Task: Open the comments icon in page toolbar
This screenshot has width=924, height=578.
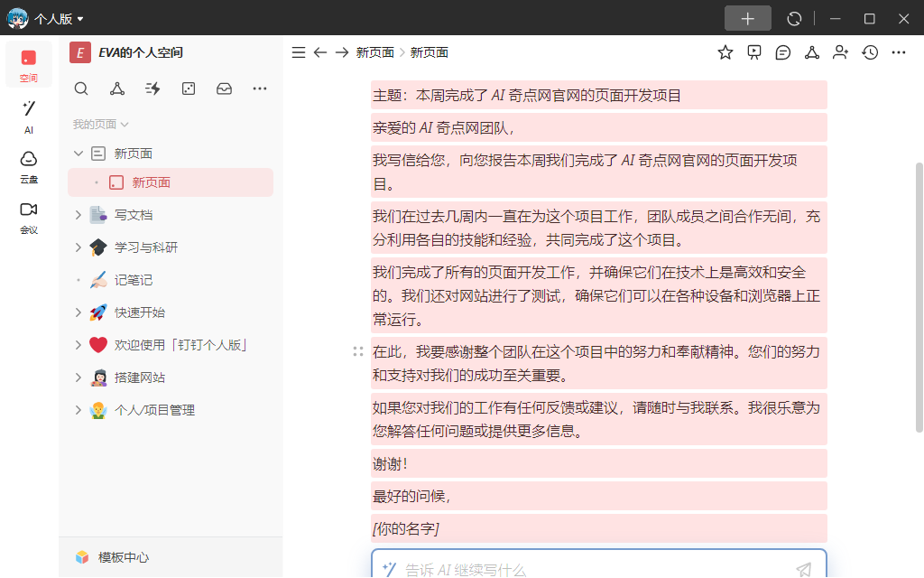Action: [x=782, y=52]
